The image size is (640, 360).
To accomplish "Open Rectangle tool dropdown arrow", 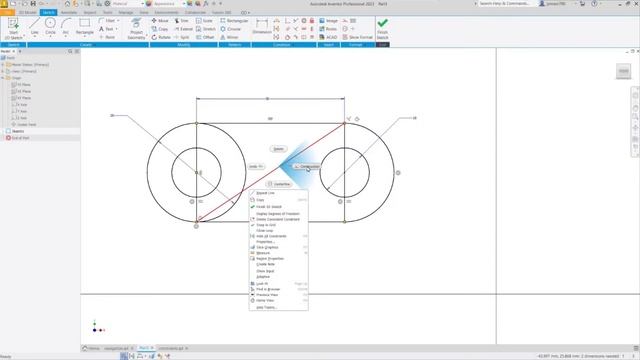I will coord(84,37).
